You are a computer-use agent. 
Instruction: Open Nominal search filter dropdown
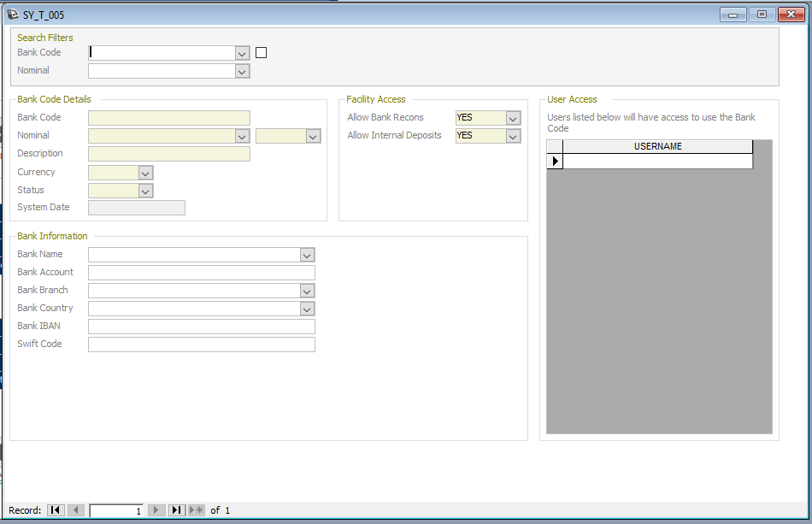pyautogui.click(x=242, y=72)
